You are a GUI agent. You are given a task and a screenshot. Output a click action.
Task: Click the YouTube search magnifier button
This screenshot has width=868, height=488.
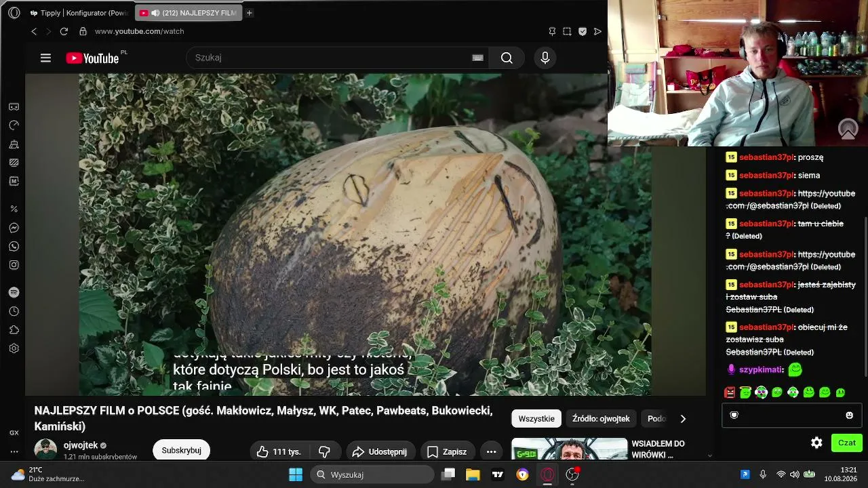point(507,58)
